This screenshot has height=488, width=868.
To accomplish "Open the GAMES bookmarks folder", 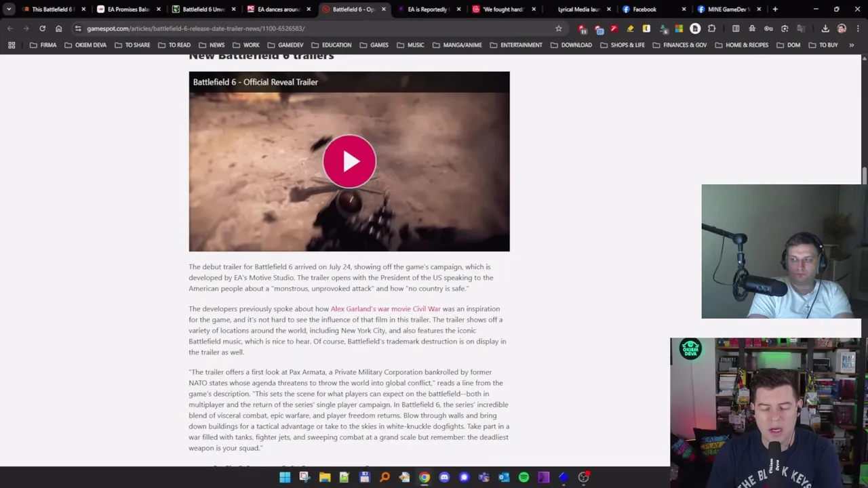I will tap(374, 45).
